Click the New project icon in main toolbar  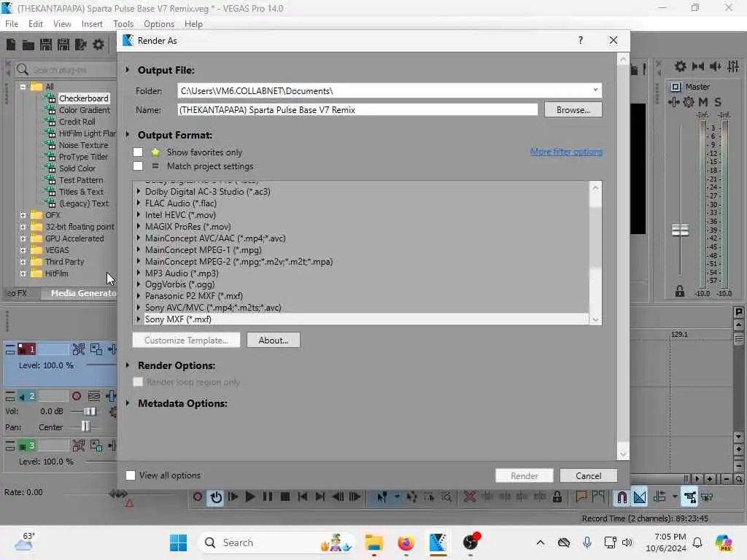[x=11, y=44]
